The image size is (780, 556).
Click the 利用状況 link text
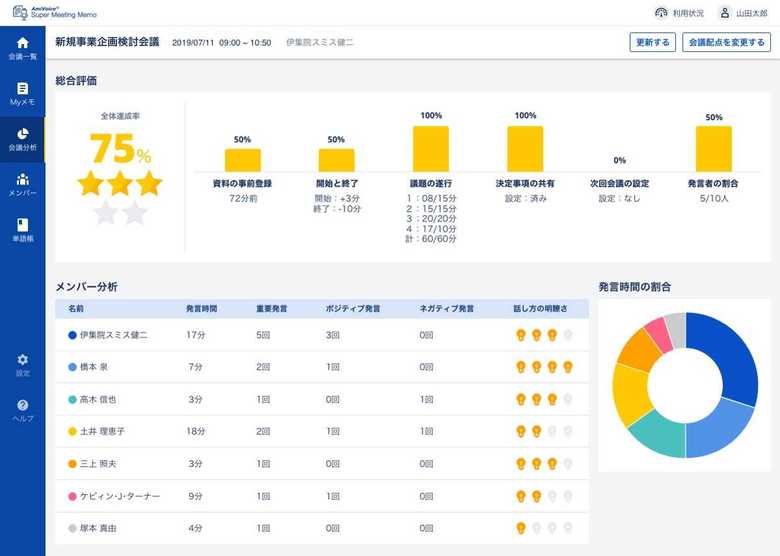click(x=688, y=13)
